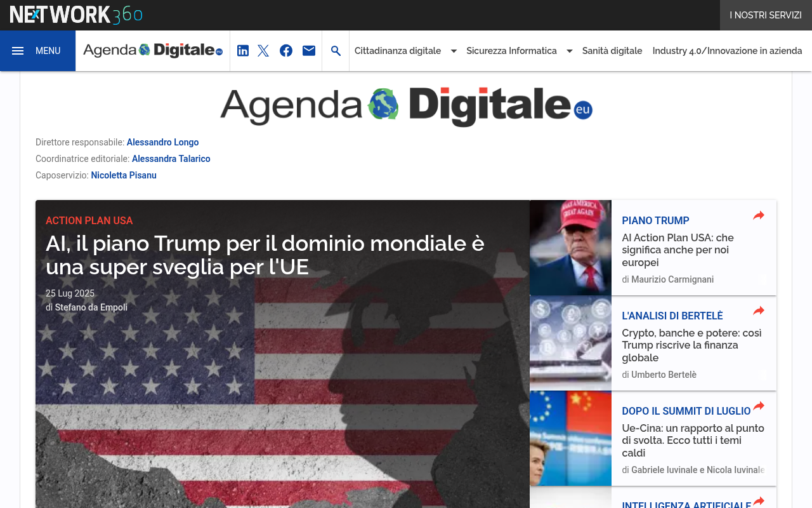The image size is (812, 508).
Task: Share the Intelligenza Artificiale article
Action: point(759,502)
